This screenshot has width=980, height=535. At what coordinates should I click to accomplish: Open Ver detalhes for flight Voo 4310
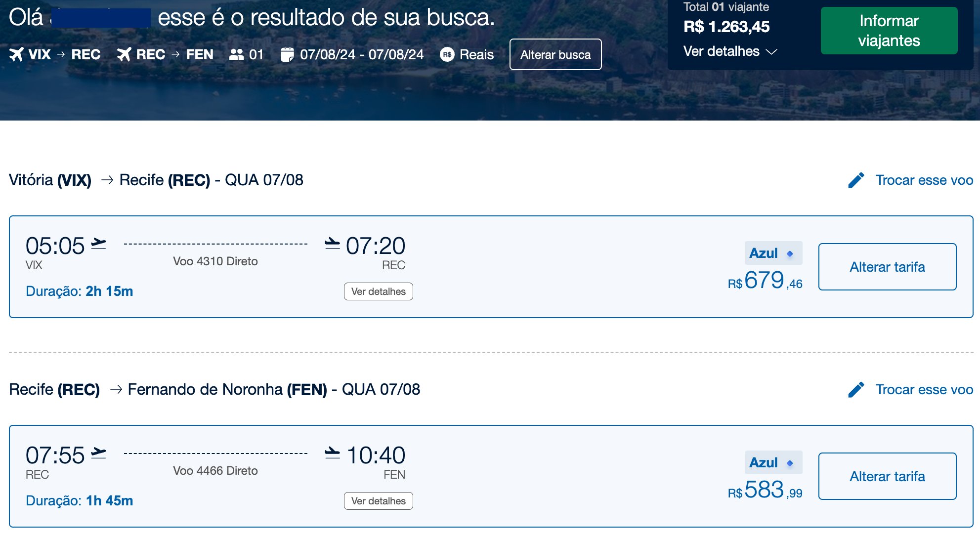pyautogui.click(x=379, y=291)
